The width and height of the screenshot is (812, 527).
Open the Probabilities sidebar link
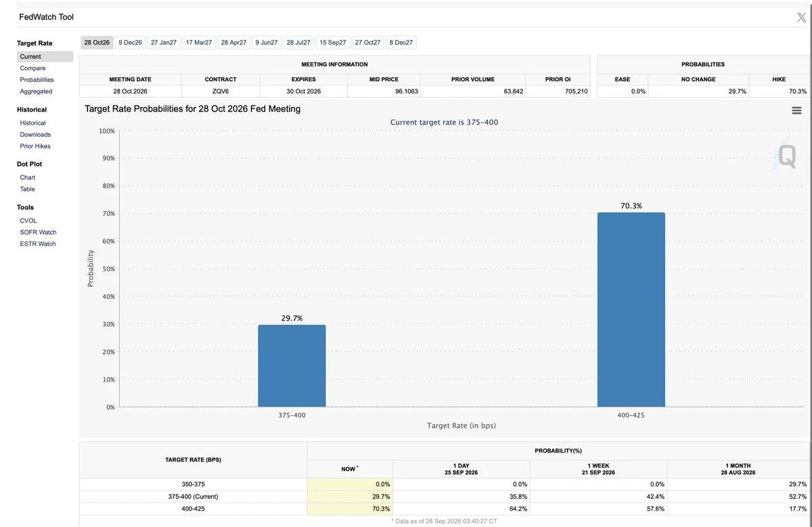(x=37, y=80)
